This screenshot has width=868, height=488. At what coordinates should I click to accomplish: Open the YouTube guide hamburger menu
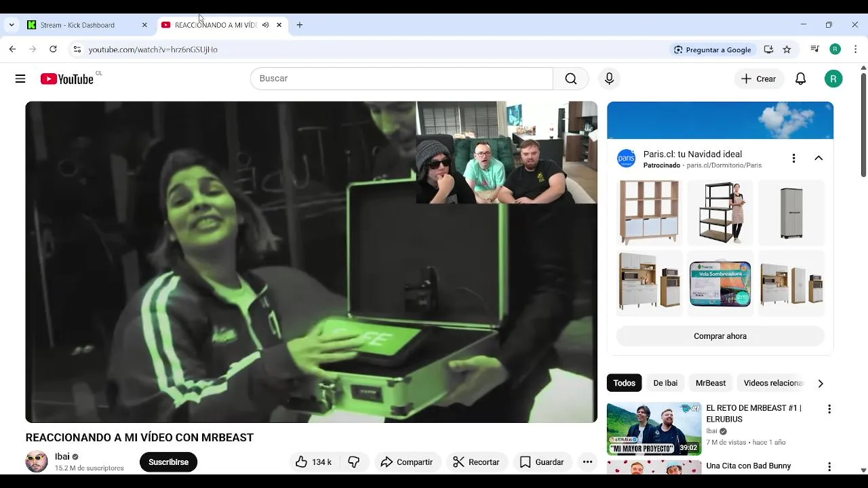pos(20,79)
